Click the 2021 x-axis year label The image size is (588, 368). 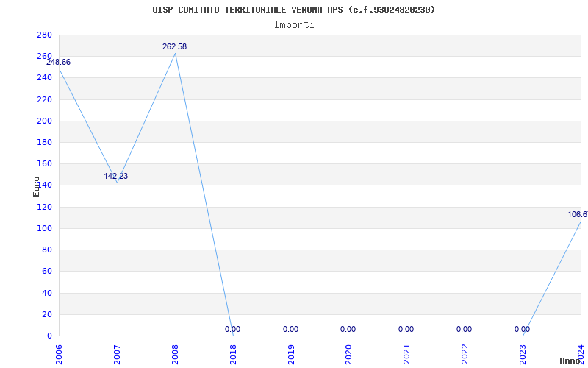(x=407, y=354)
